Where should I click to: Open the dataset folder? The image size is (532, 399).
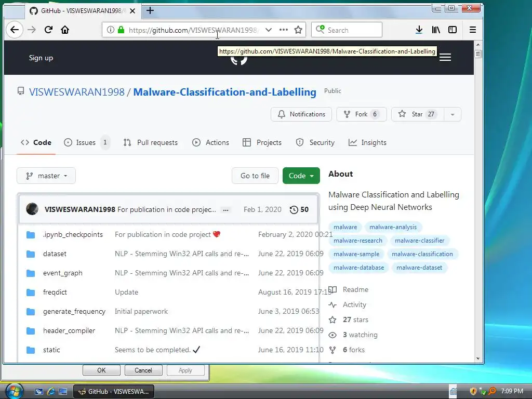coord(55,254)
